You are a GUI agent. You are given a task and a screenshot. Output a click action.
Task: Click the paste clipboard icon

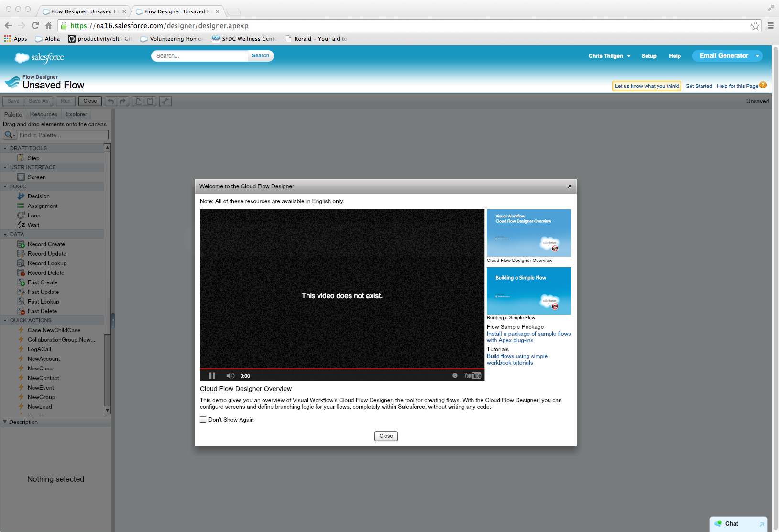150,101
